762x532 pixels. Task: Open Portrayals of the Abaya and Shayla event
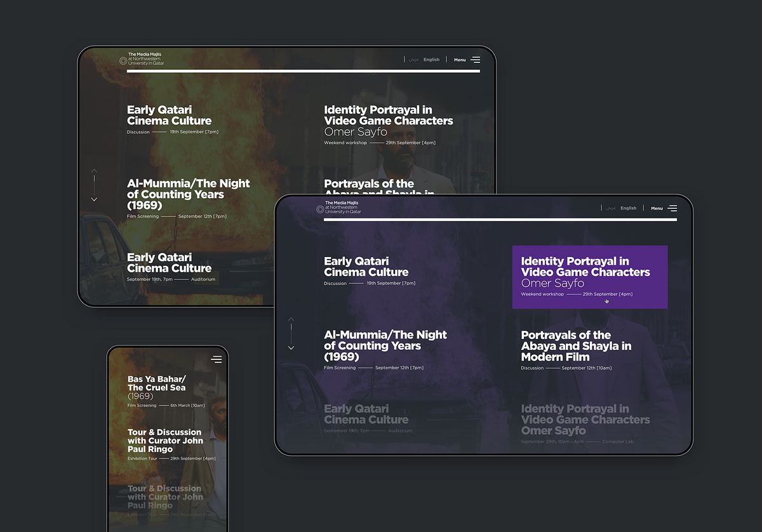[x=576, y=350]
